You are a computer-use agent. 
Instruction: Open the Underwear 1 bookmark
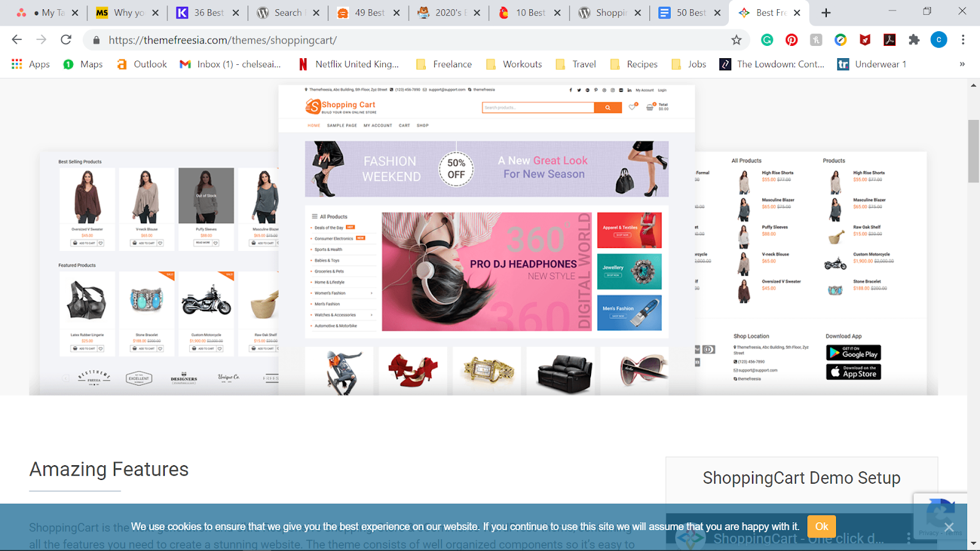[872, 64]
